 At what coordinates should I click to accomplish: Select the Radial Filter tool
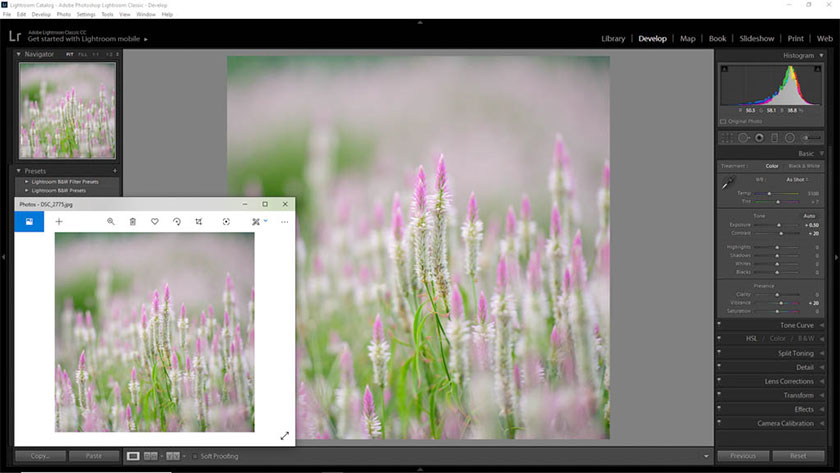point(790,138)
